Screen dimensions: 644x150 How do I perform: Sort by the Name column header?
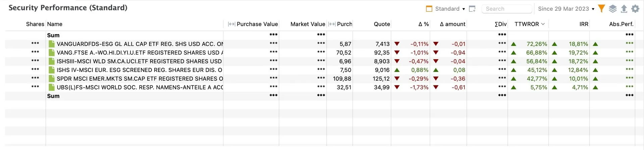click(x=55, y=24)
